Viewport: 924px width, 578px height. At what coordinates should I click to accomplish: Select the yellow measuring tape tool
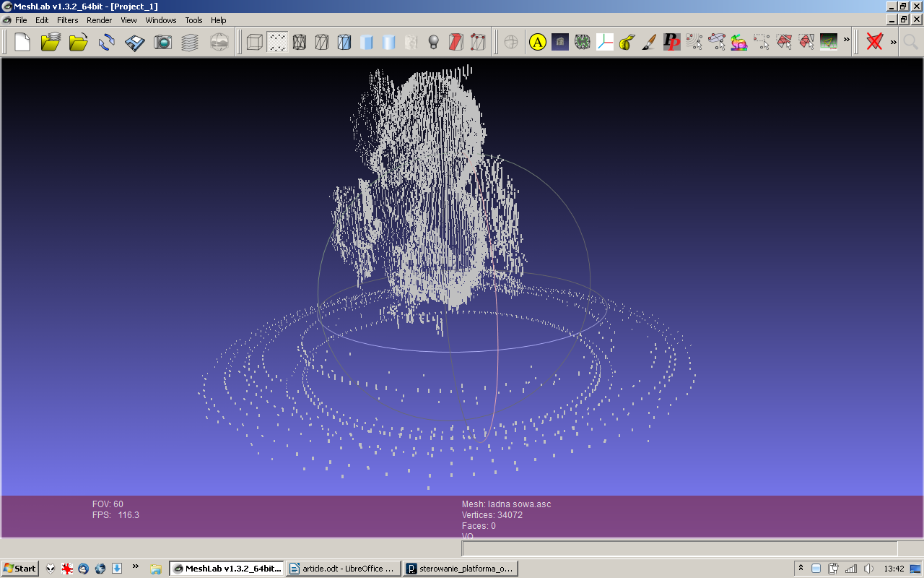tap(627, 42)
